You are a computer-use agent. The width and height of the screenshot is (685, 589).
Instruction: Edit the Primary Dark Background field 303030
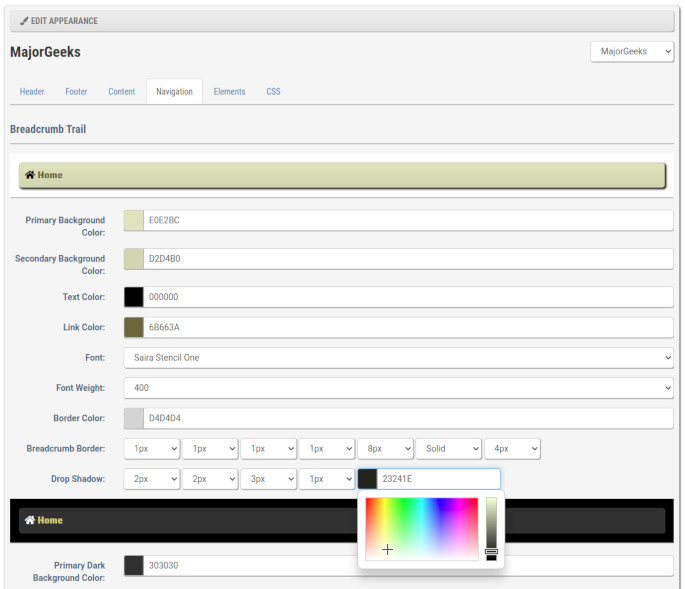pos(408,565)
